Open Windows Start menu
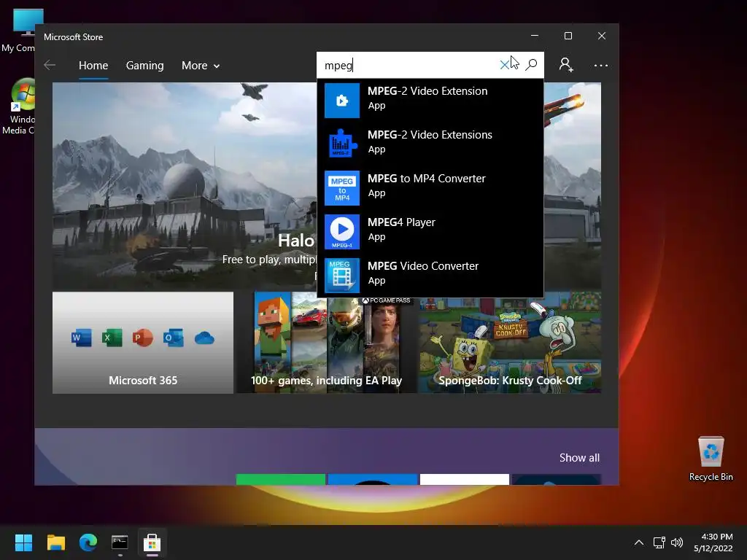The width and height of the screenshot is (747, 560). [23, 542]
